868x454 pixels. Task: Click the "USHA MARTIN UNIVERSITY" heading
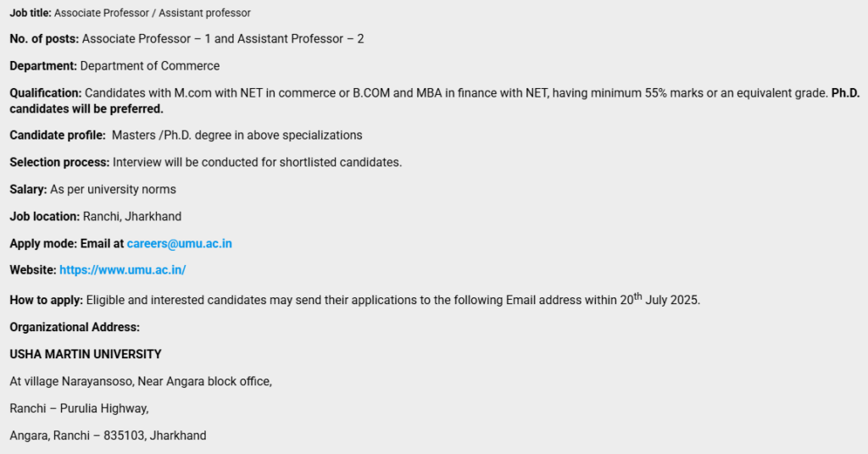pos(86,354)
